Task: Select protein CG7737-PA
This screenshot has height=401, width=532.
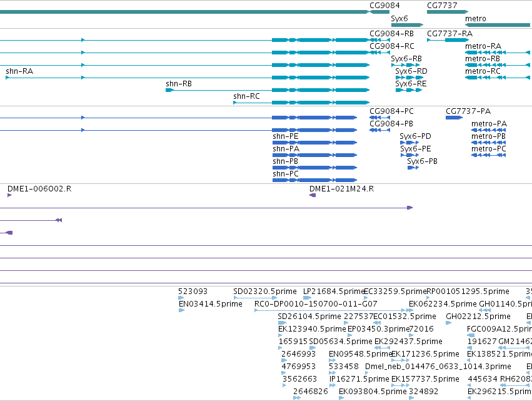Action: [454, 118]
